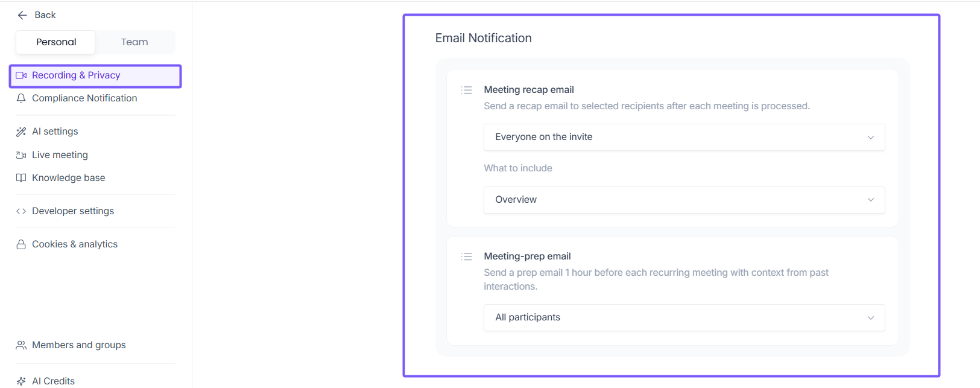Click list icon beside Meeting recap email
Image resolution: width=980 pixels, height=388 pixels.
click(x=466, y=90)
